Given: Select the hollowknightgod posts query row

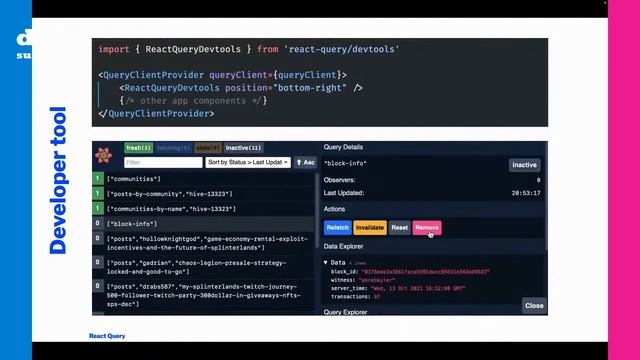Looking at the screenshot, I should pos(203,243).
